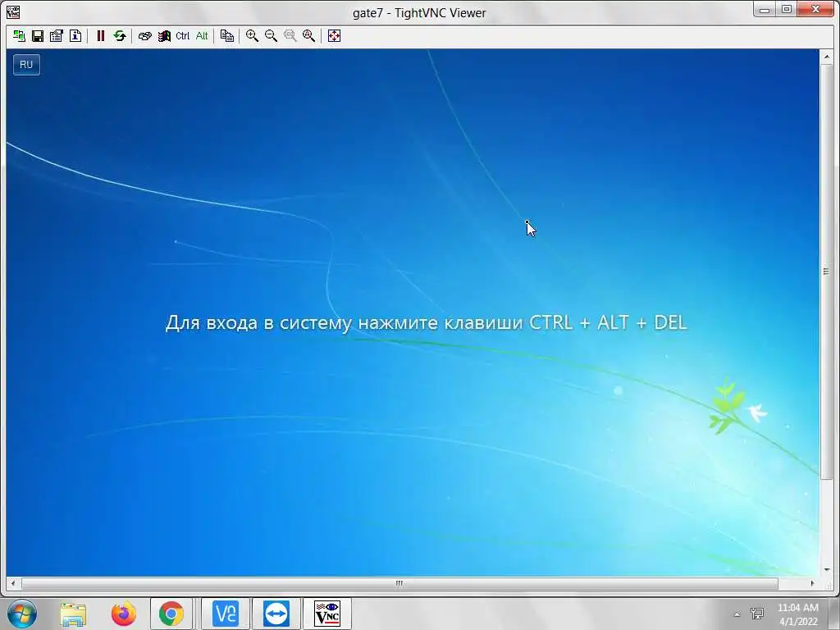This screenshot has width=840, height=630.
Task: Open the TightVNC window system menu icon
Action: (x=13, y=11)
